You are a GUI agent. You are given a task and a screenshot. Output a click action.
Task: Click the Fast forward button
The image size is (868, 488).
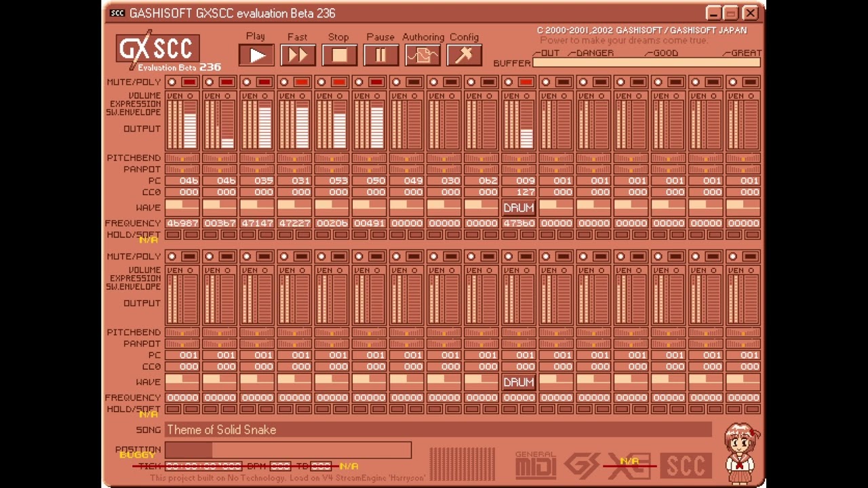point(298,55)
